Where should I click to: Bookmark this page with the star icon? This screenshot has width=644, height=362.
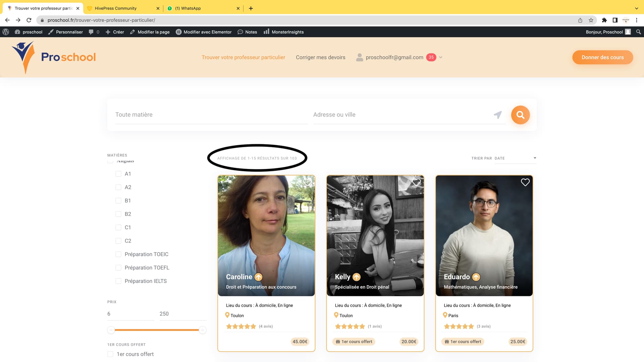click(x=591, y=20)
